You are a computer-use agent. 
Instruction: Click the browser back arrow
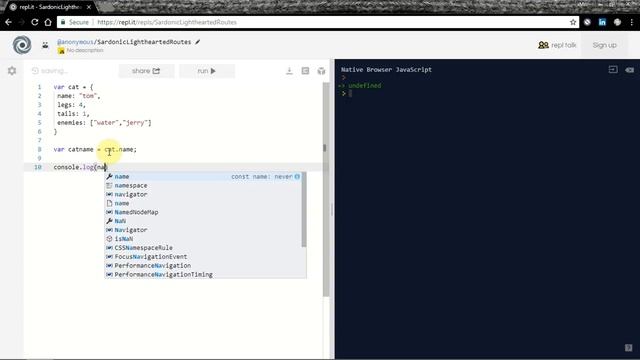click(x=9, y=22)
